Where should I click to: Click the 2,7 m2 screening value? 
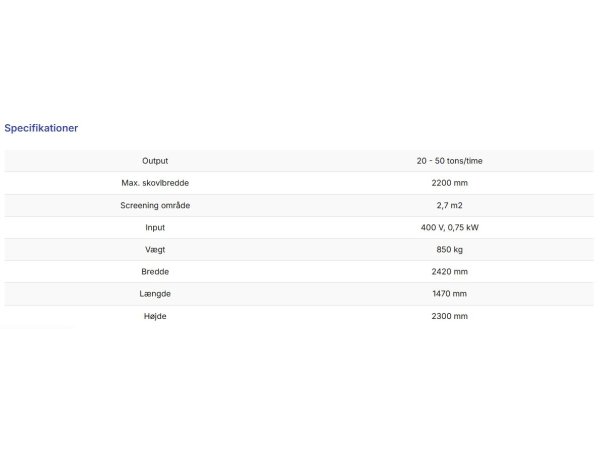449,205
